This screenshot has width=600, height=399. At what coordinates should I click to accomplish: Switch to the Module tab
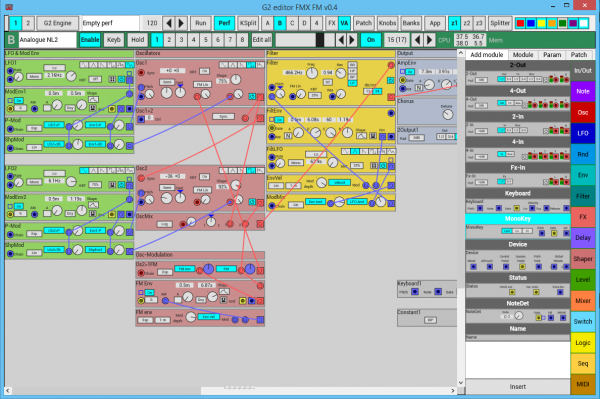click(x=523, y=55)
